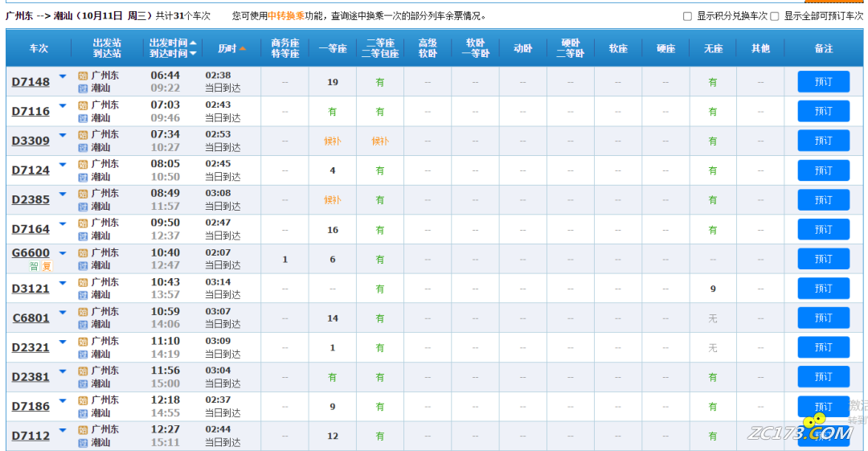
Task: Click the 商务座 特等座 column header
Action: click(285, 48)
